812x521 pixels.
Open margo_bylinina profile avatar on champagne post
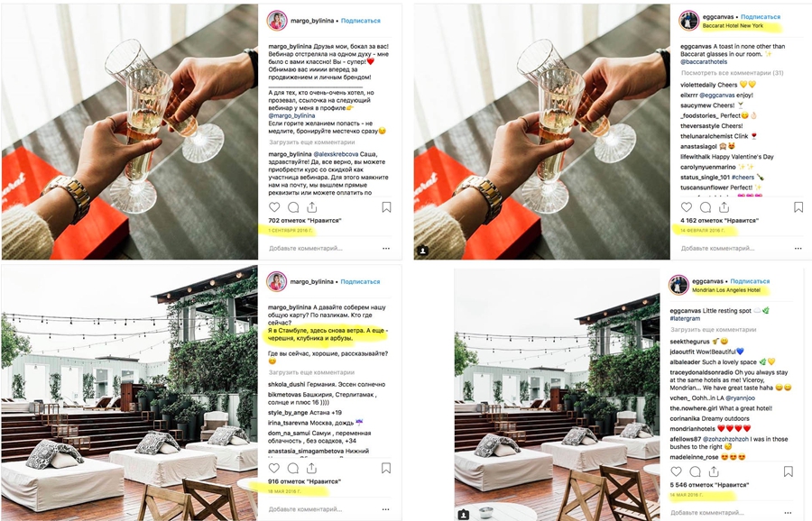[277, 21]
